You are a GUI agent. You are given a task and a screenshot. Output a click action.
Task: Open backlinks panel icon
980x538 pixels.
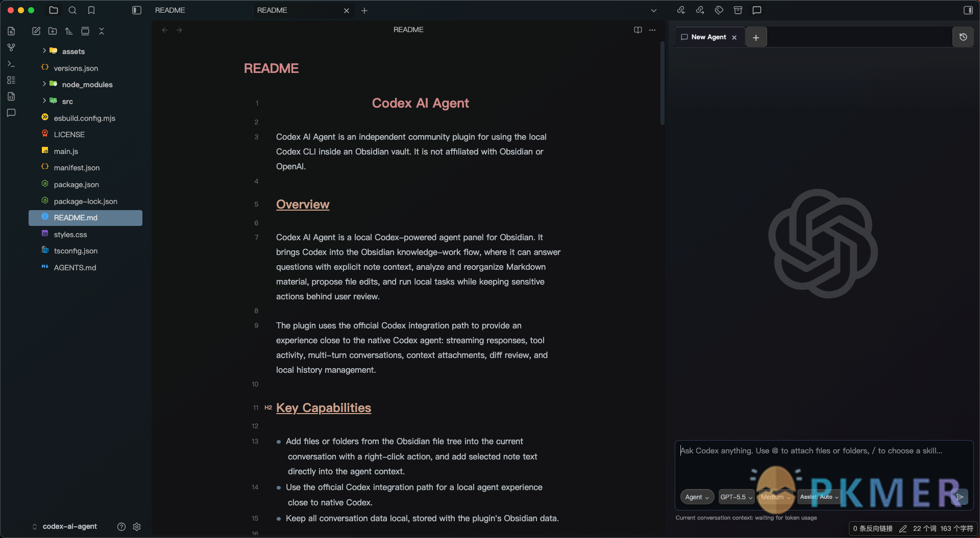pyautogui.click(x=681, y=10)
